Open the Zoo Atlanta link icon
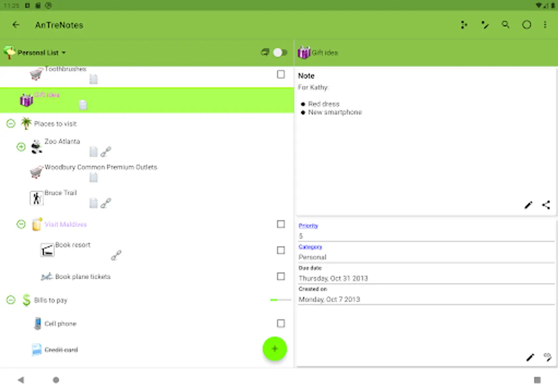558x392 pixels. point(106,152)
